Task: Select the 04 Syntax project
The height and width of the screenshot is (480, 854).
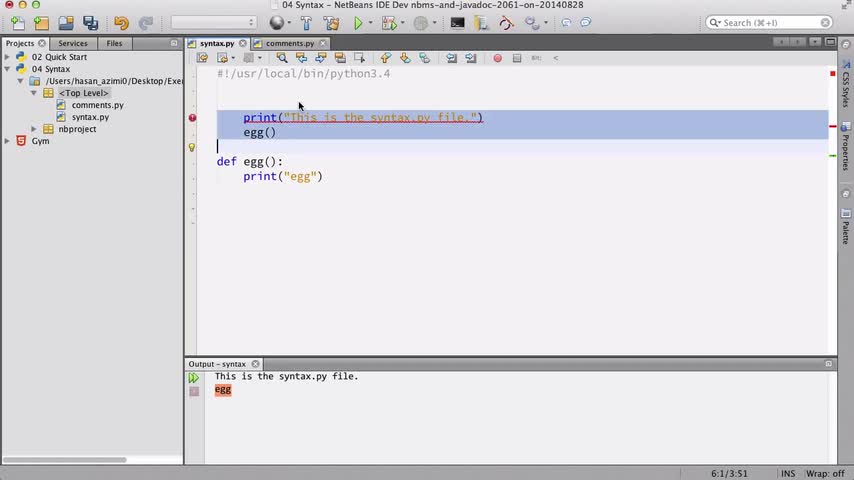Action: tap(51, 69)
